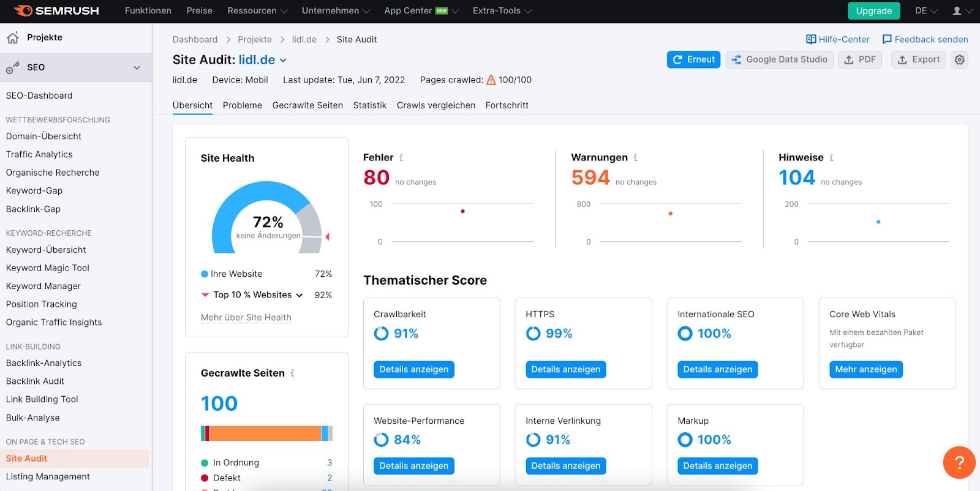Open the settings gear icon
980x491 pixels.
click(960, 59)
